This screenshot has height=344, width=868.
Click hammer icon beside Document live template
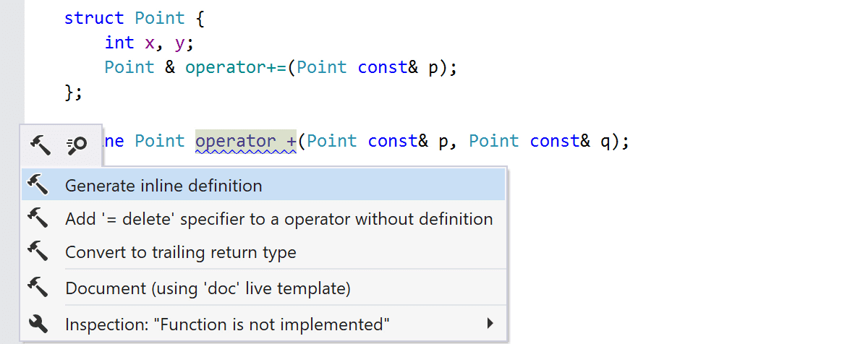coord(38,288)
